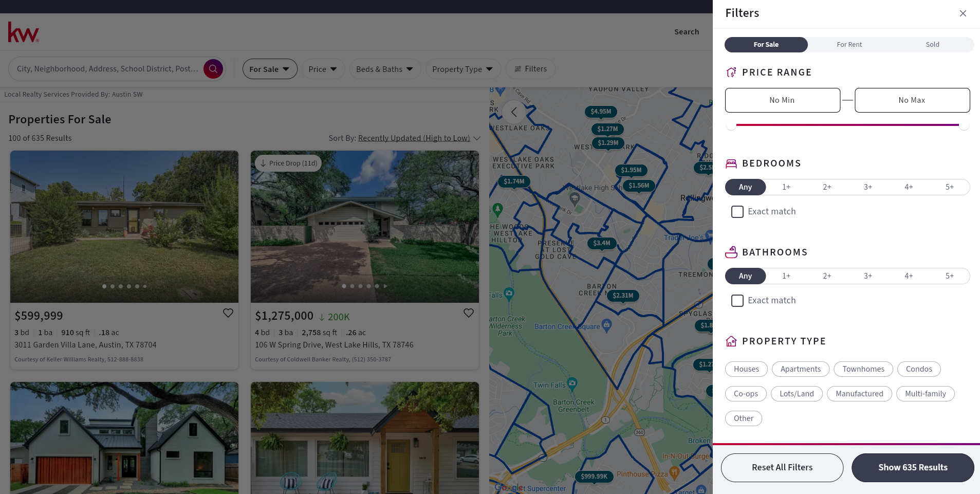Click the $999.99K map price marker
The height and width of the screenshot is (494, 980).
[x=594, y=477]
